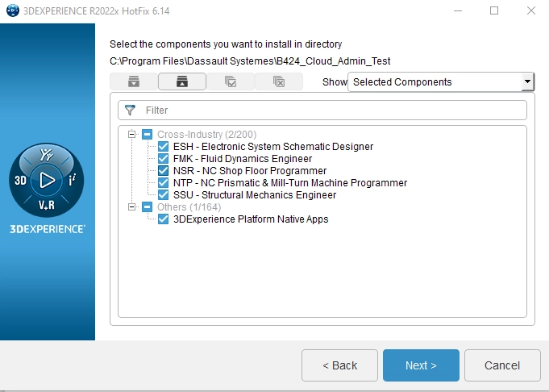Uncheck SSU - Structural Mechanics Engineer
Viewport: 549px width, 392px height.
(163, 194)
